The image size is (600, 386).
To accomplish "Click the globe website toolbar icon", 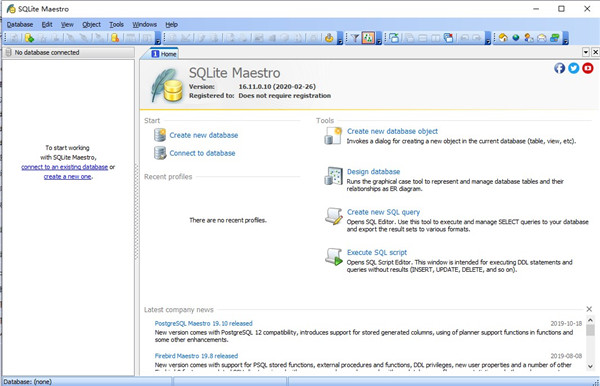I will pyautogui.click(x=516, y=38).
